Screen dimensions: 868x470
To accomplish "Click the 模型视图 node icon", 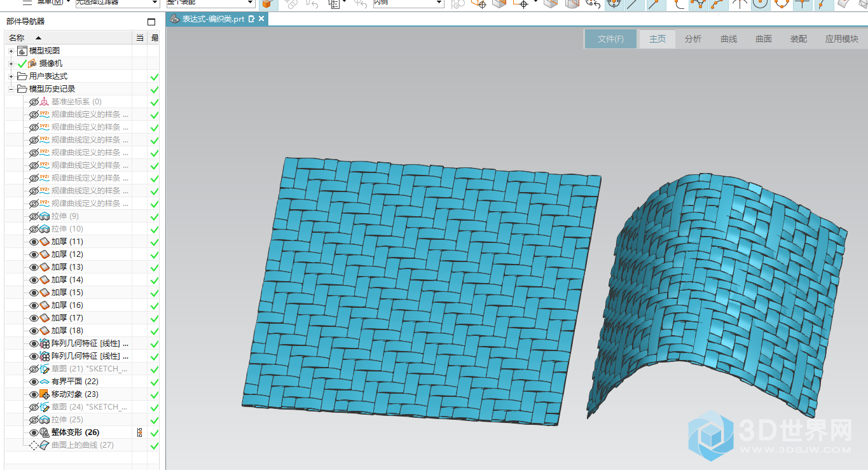I will (x=22, y=51).
